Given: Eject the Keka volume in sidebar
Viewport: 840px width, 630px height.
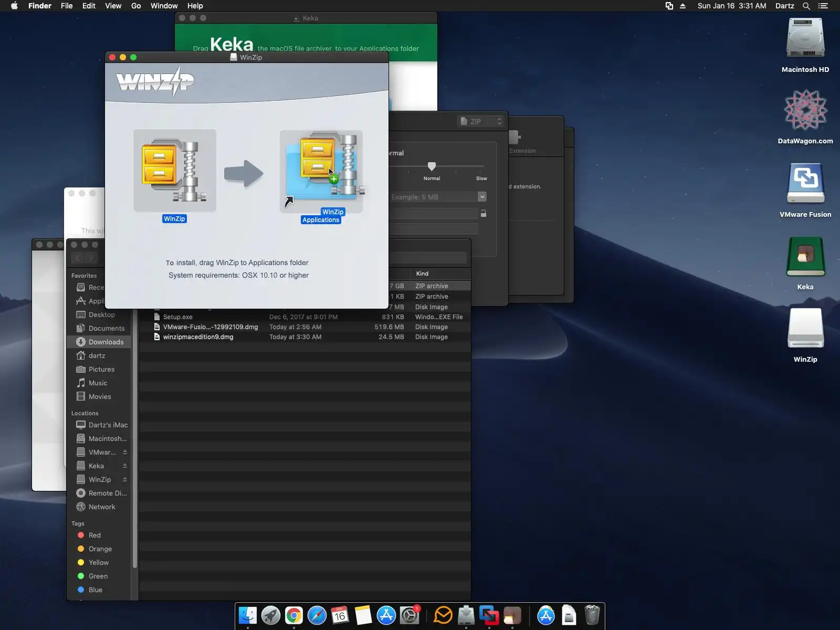Looking at the screenshot, I should click(125, 466).
